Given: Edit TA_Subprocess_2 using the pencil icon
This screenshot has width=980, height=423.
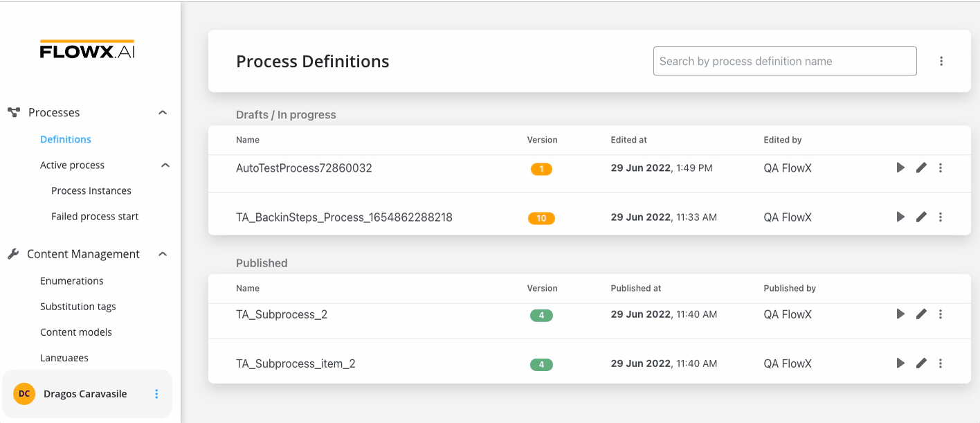Looking at the screenshot, I should [921, 314].
